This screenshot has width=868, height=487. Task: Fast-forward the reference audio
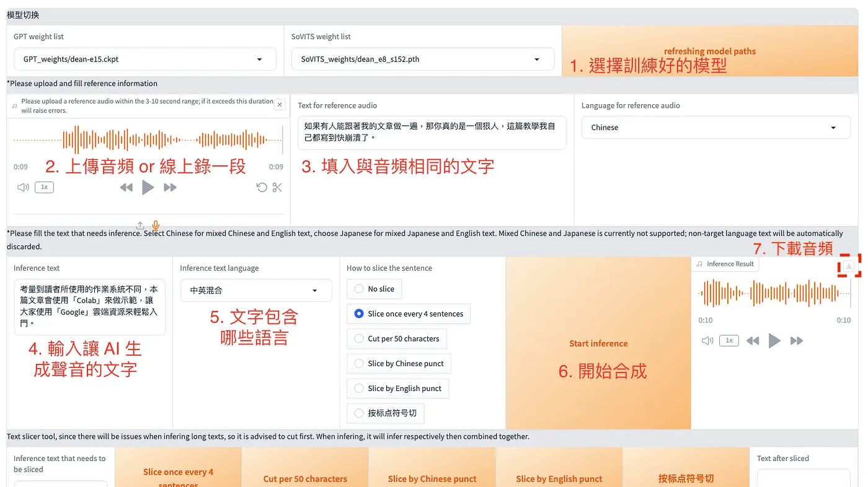coord(170,187)
